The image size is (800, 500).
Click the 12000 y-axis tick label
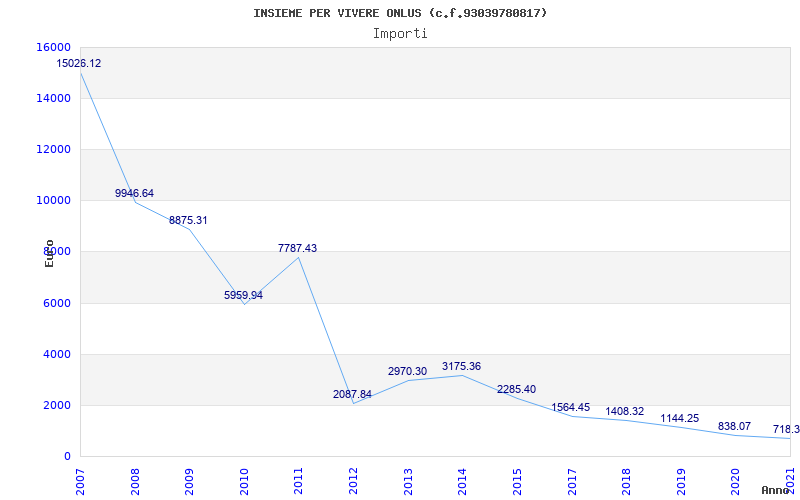tap(54, 149)
